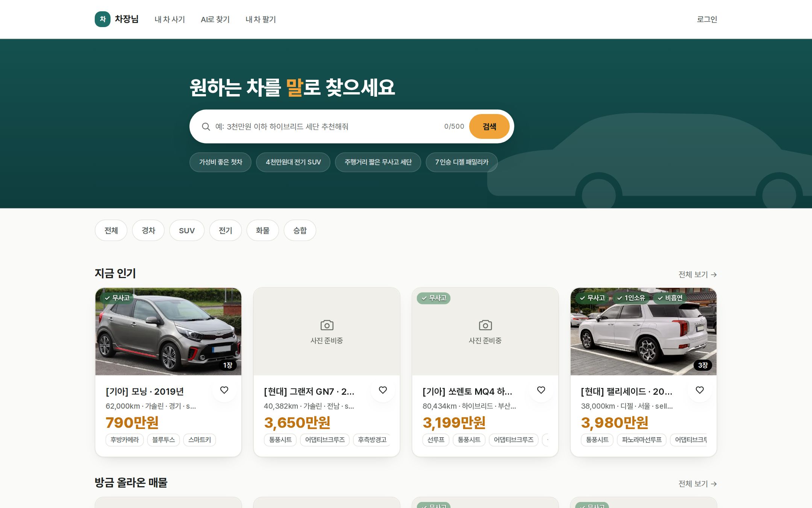This screenshot has width=812, height=508.
Task: Click the [기아] 쏘렌토 MQ4 title
Action: 467,392
